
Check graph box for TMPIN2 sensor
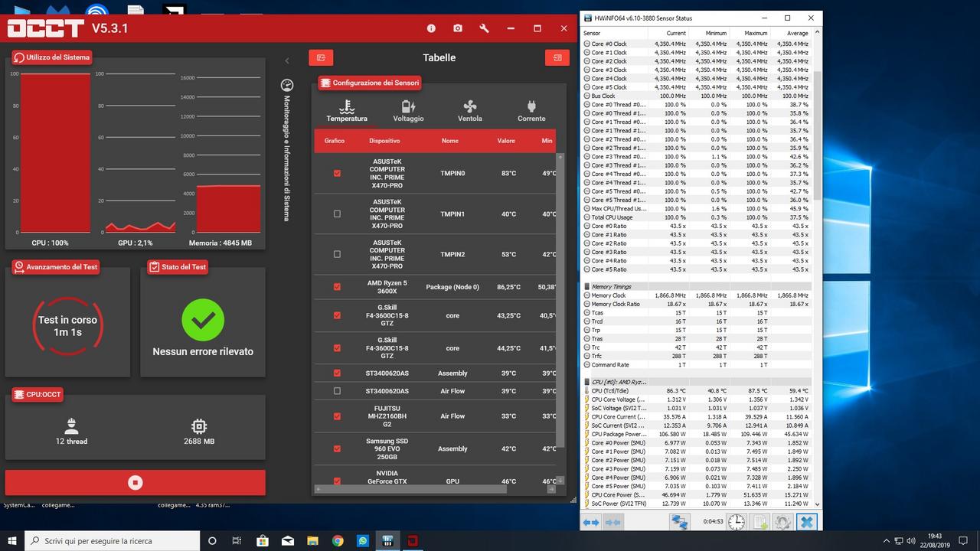[x=337, y=254]
